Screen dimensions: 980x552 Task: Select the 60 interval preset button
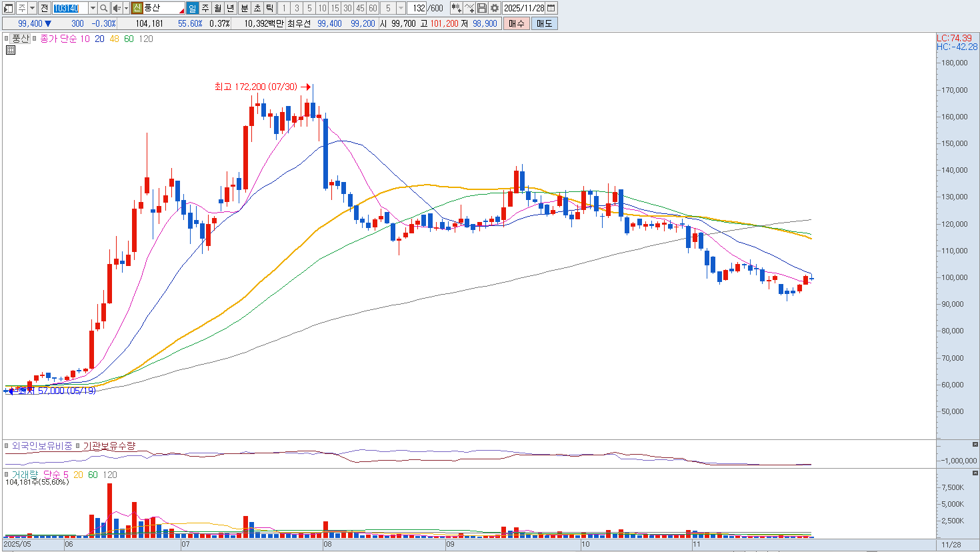coord(373,8)
